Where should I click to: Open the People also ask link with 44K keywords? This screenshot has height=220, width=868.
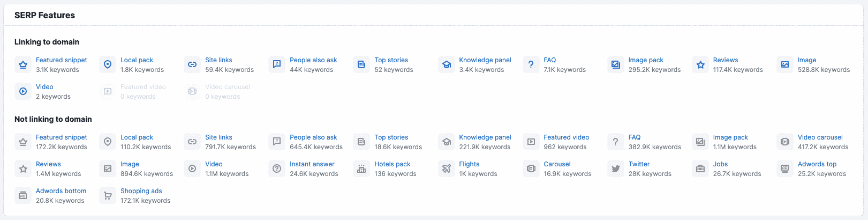pos(313,60)
